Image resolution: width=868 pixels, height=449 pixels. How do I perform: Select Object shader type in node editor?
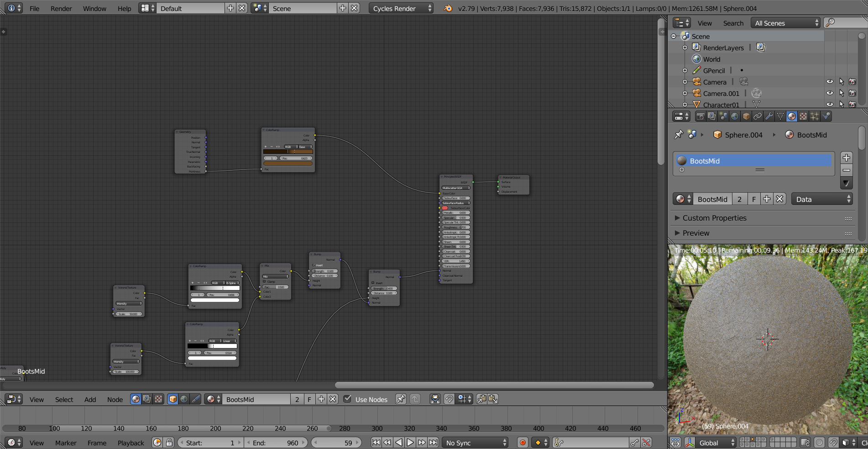173,399
